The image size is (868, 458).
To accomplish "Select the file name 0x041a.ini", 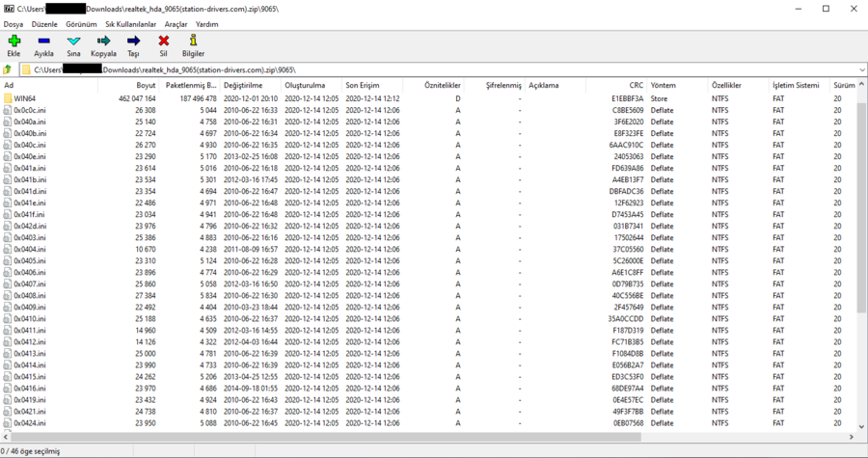I will (x=31, y=168).
